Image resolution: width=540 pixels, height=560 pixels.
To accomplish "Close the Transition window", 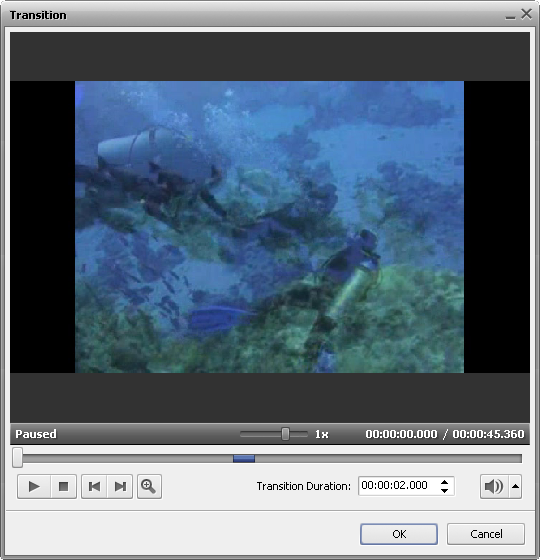I will point(526,14).
